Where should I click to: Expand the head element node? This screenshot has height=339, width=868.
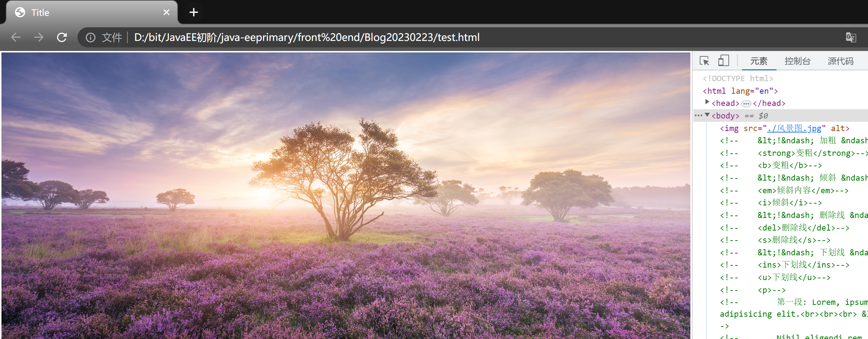(707, 102)
